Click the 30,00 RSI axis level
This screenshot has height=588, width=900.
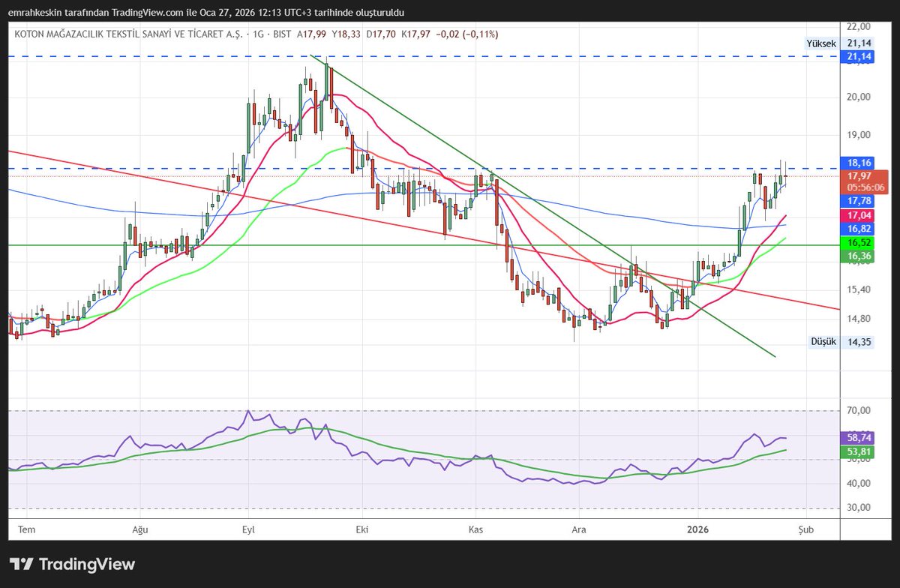(x=859, y=508)
